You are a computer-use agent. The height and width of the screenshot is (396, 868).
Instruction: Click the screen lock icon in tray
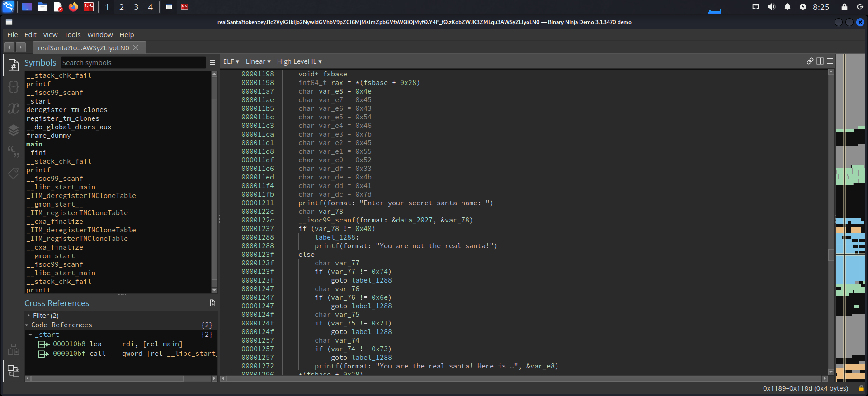[844, 7]
